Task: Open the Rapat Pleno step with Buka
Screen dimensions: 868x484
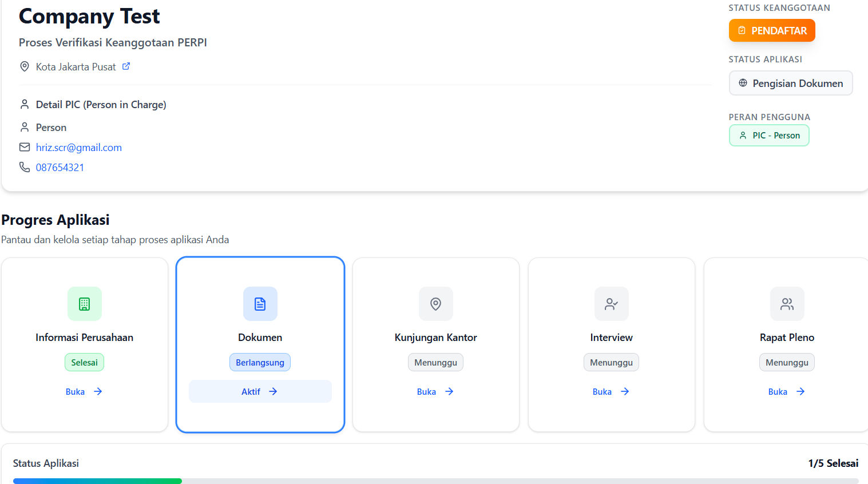Action: point(786,392)
